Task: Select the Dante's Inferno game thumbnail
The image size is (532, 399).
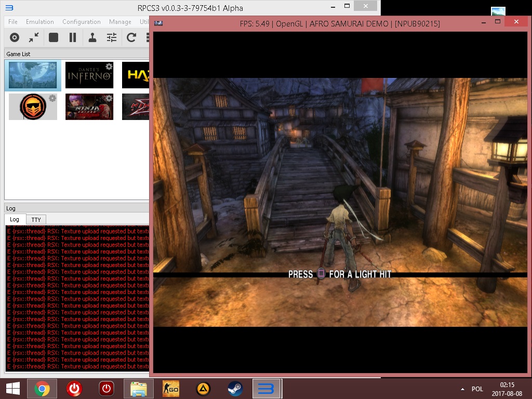Action: tap(89, 75)
